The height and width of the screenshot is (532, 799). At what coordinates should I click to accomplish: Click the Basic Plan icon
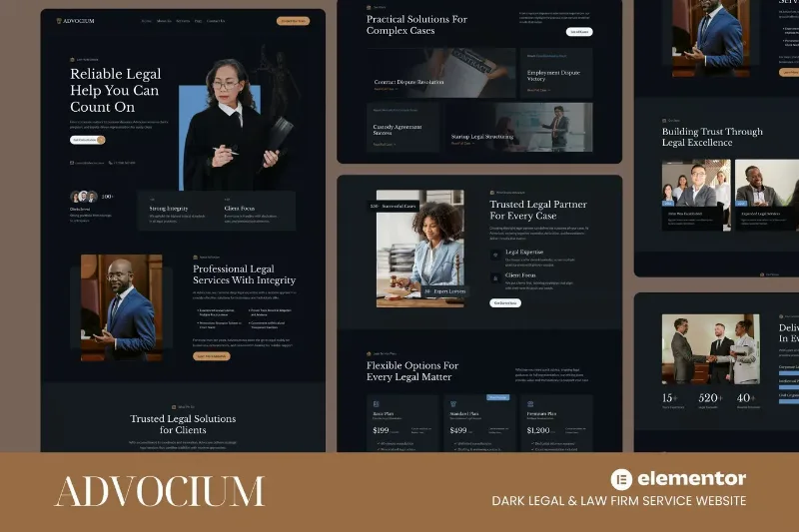point(377,404)
